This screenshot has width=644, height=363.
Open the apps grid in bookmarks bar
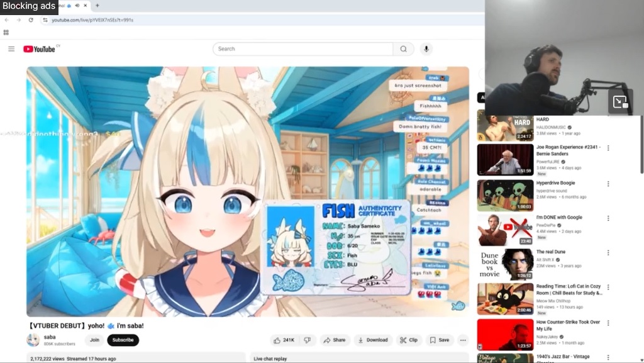pyautogui.click(x=6, y=33)
